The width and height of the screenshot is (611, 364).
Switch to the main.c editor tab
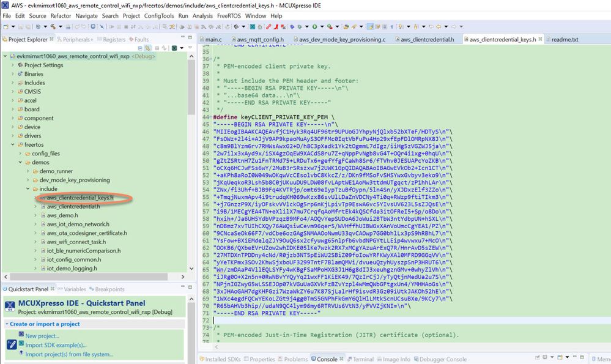(x=210, y=39)
